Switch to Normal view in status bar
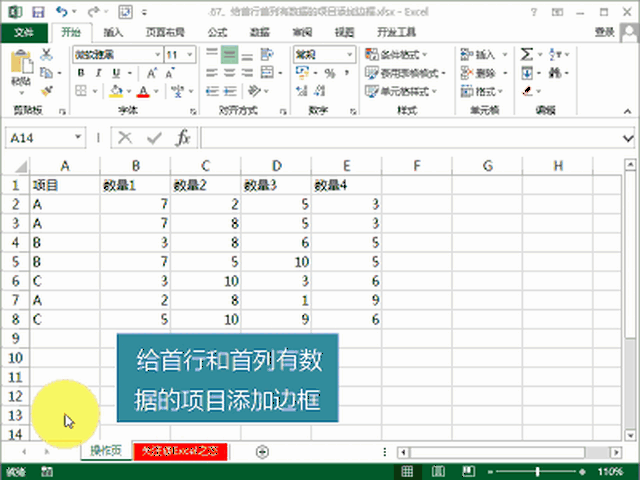640x480 pixels. click(406, 470)
